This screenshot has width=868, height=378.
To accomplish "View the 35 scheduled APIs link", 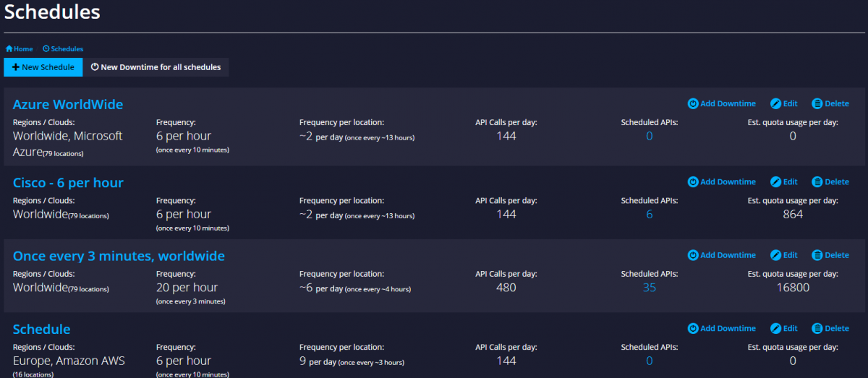I will 649,288.
